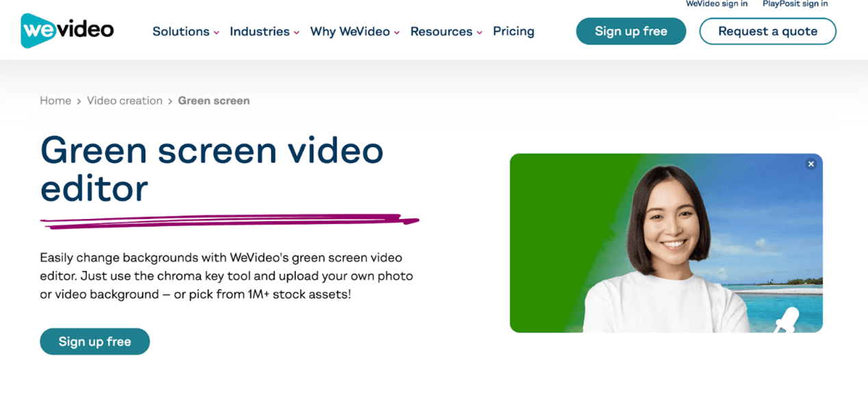Image resolution: width=868 pixels, height=395 pixels.
Task: Click the Green screen video editor heading
Action: [212, 169]
